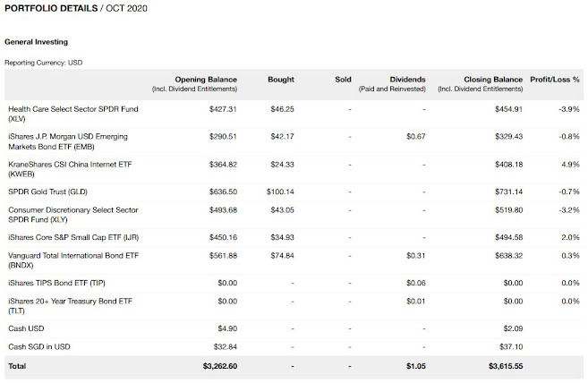Click total closing balance $3,615.55

pyautogui.click(x=506, y=366)
